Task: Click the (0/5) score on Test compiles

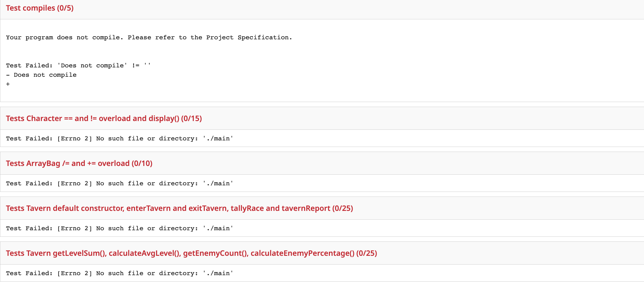Action: pyautogui.click(x=65, y=8)
